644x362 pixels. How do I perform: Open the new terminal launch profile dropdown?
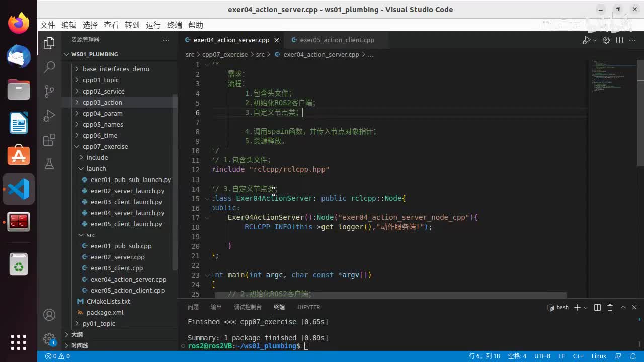586,307
